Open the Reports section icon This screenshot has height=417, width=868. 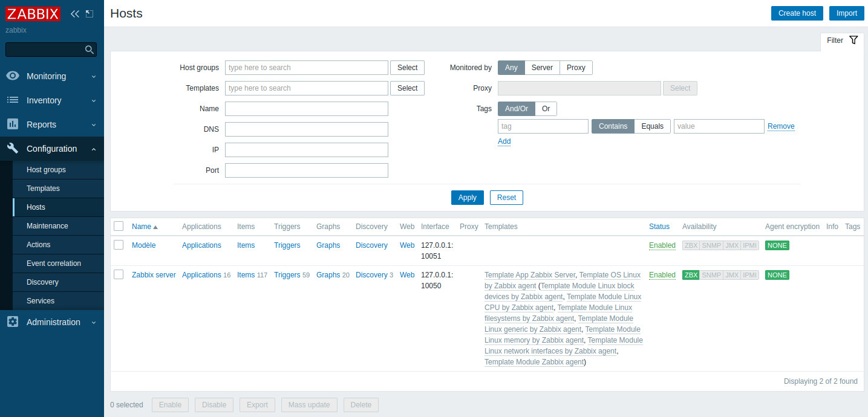click(x=13, y=124)
